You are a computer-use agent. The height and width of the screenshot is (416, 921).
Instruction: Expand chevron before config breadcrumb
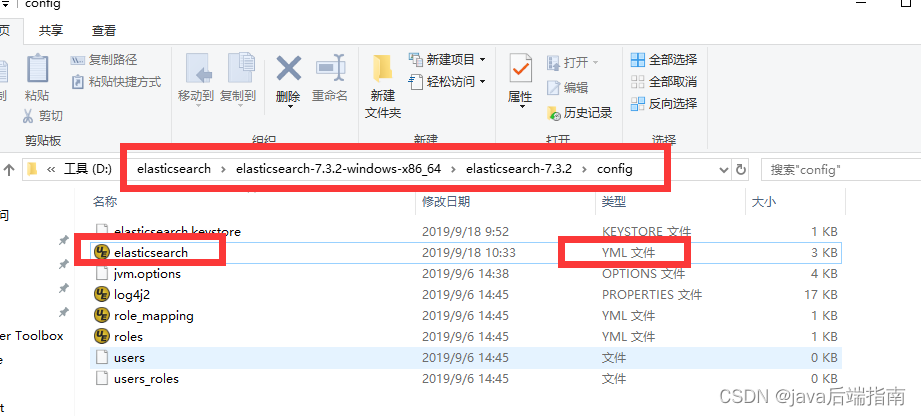tap(584, 169)
